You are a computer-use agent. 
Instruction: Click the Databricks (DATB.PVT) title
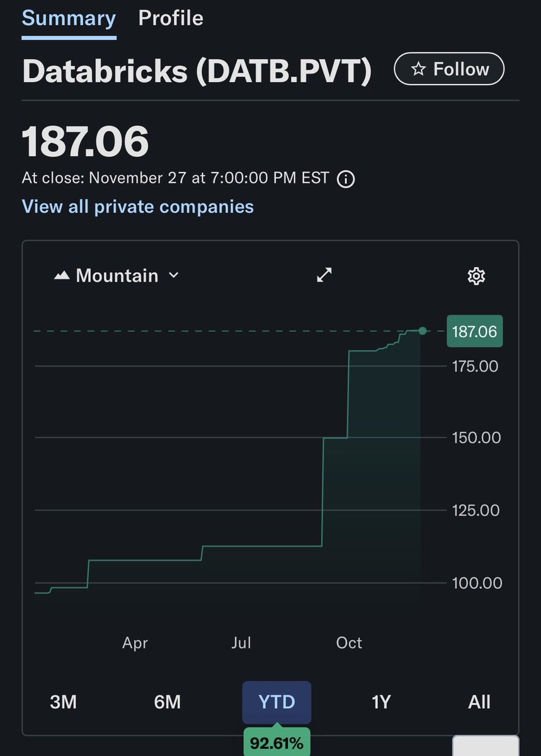pos(197,71)
